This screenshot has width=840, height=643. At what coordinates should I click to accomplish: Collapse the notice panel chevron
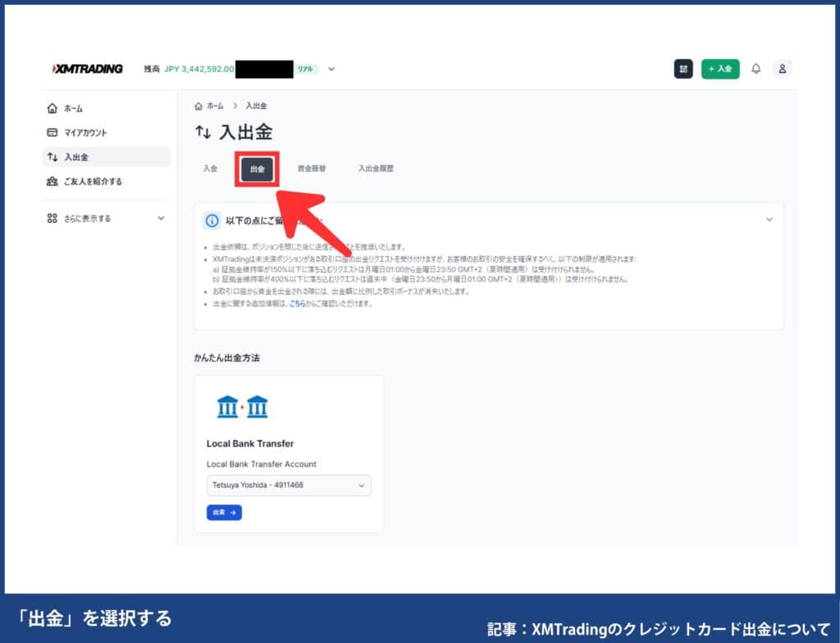click(x=769, y=220)
